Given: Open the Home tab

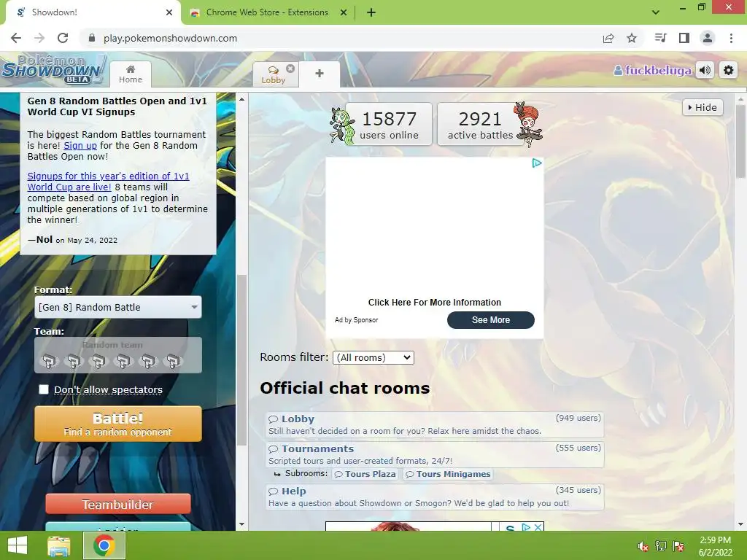Looking at the screenshot, I should tap(131, 74).
